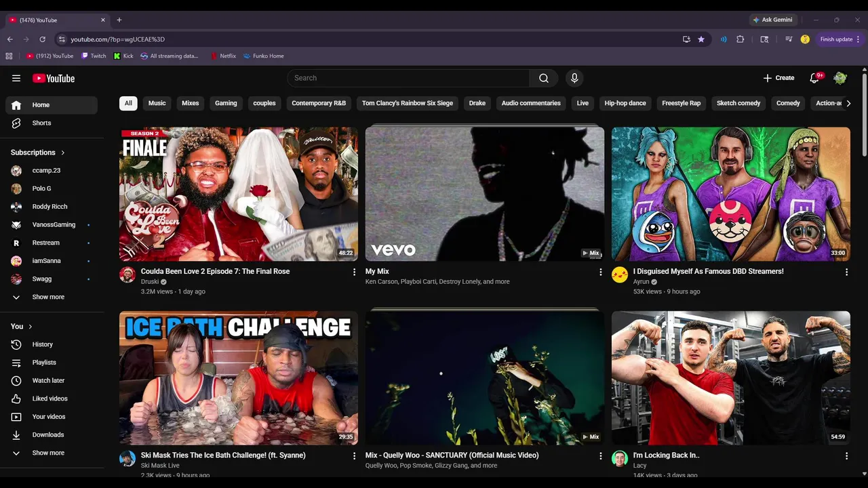
Task: Open Playlists in the sidebar
Action: (x=52, y=363)
